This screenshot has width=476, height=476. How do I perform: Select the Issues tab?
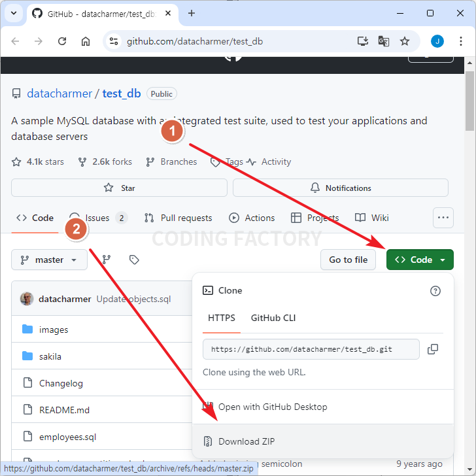pyautogui.click(x=98, y=218)
